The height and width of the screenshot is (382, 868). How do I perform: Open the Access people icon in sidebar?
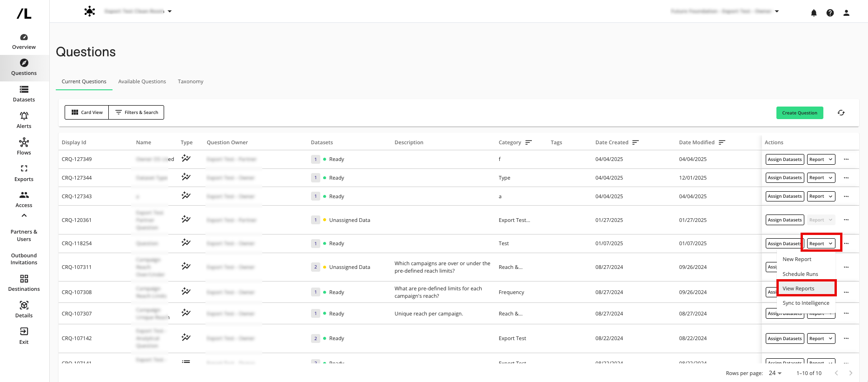pyautogui.click(x=24, y=195)
